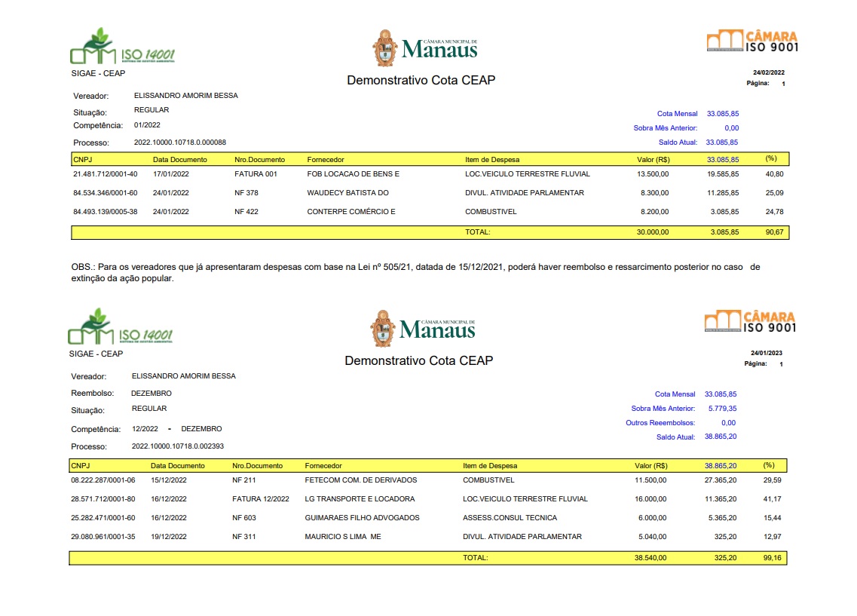Screen dimensions: 857x616
Task: Click supplier LG TRANSPORTE E LOCADORA
Action: 360,499
